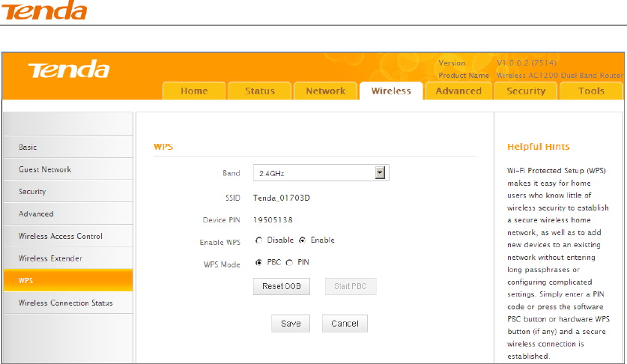Cancel the WPS changes

pyautogui.click(x=345, y=324)
